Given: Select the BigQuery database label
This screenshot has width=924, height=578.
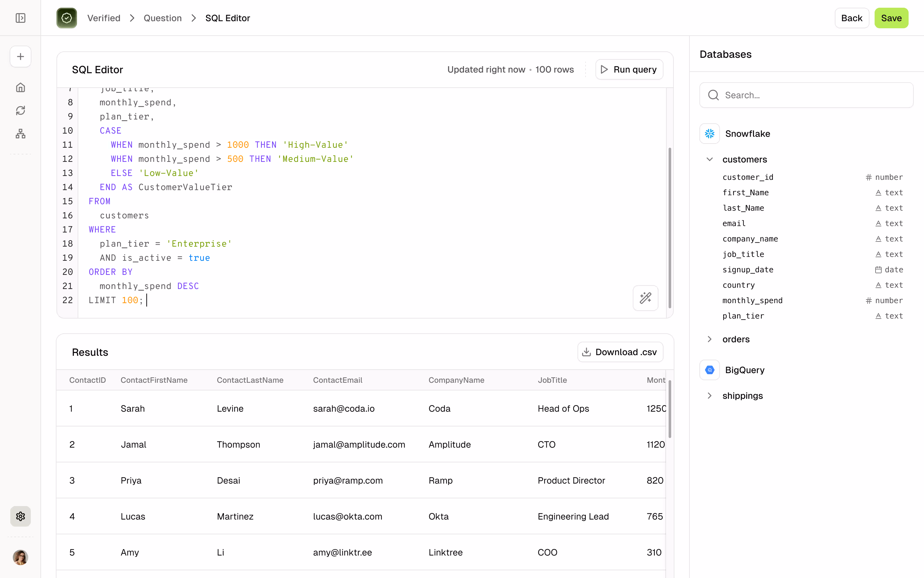Looking at the screenshot, I should coord(745,370).
